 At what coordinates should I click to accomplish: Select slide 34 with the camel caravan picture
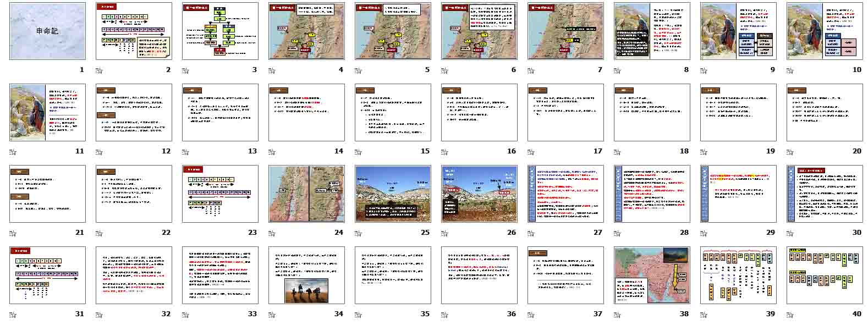pyautogui.click(x=306, y=276)
